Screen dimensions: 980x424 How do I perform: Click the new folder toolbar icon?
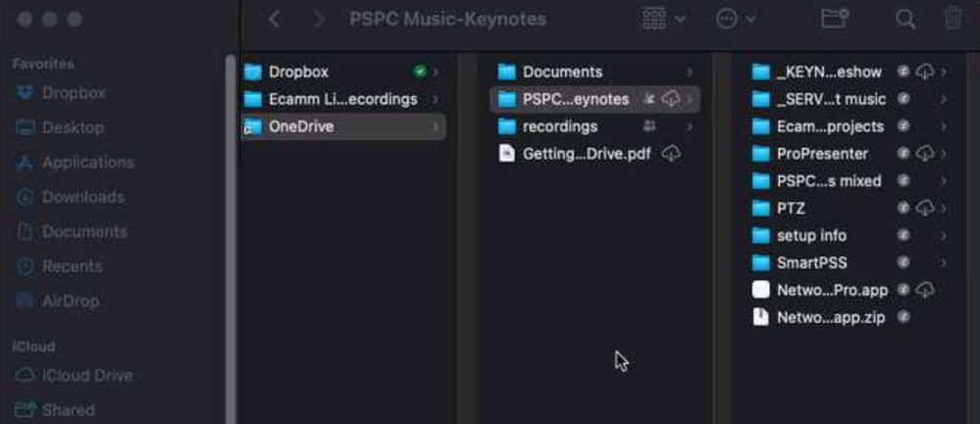tap(835, 19)
